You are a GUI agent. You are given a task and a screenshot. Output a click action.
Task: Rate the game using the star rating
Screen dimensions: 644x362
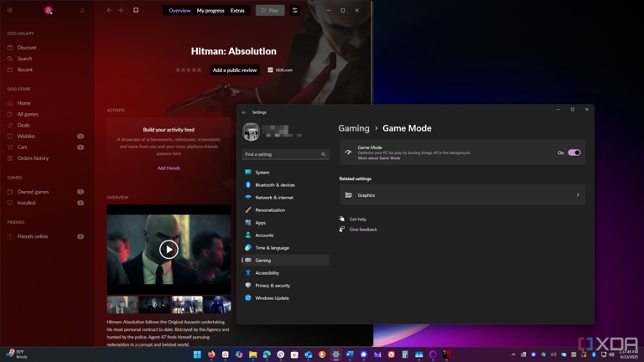189,70
